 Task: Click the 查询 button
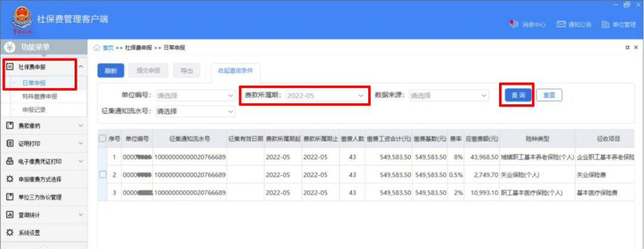[x=518, y=95]
